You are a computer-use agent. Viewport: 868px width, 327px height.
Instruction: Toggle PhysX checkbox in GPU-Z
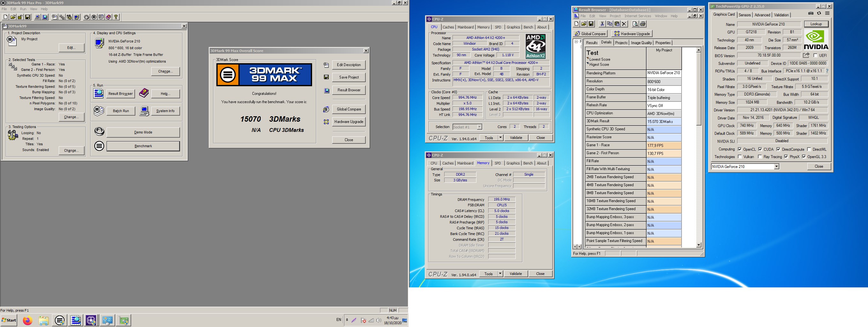point(786,157)
